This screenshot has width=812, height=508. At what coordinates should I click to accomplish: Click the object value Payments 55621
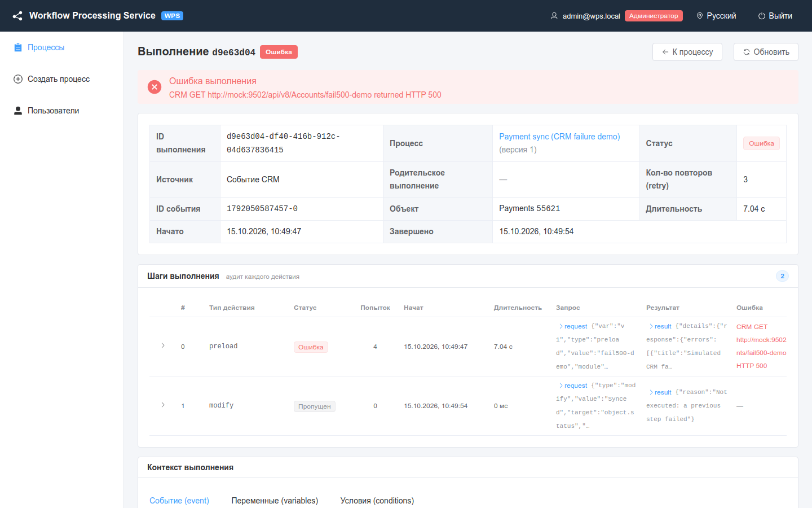pyautogui.click(x=529, y=208)
